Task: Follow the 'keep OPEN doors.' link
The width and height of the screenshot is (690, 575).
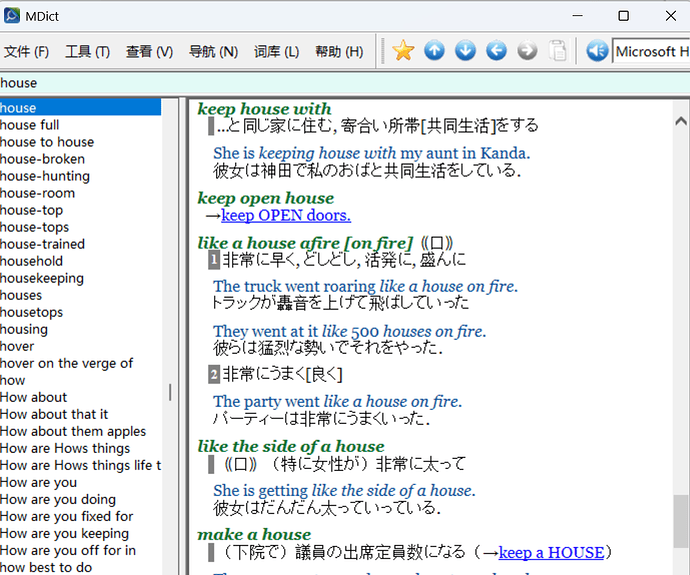Action: click(286, 216)
